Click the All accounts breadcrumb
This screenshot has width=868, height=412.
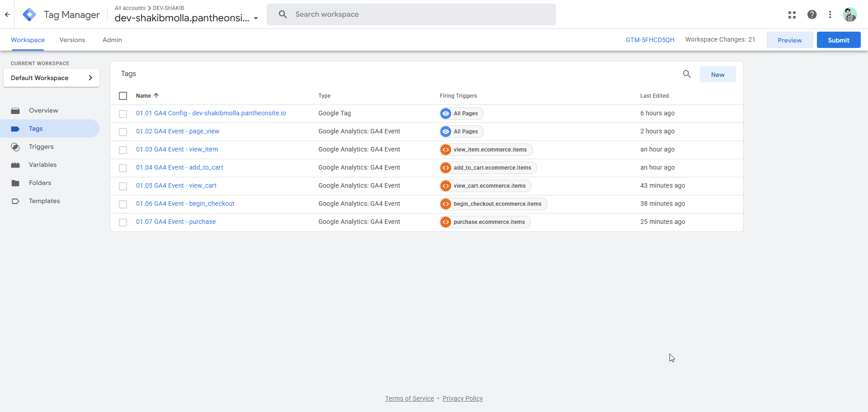tap(130, 8)
